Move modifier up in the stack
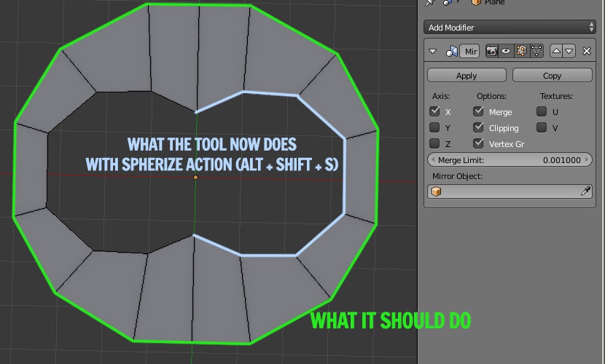 point(556,51)
